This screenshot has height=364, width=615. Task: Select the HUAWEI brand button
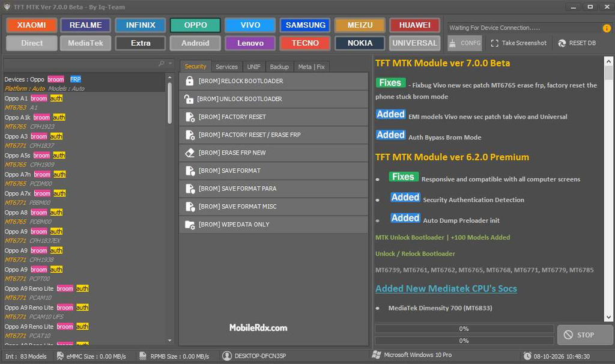tap(414, 25)
